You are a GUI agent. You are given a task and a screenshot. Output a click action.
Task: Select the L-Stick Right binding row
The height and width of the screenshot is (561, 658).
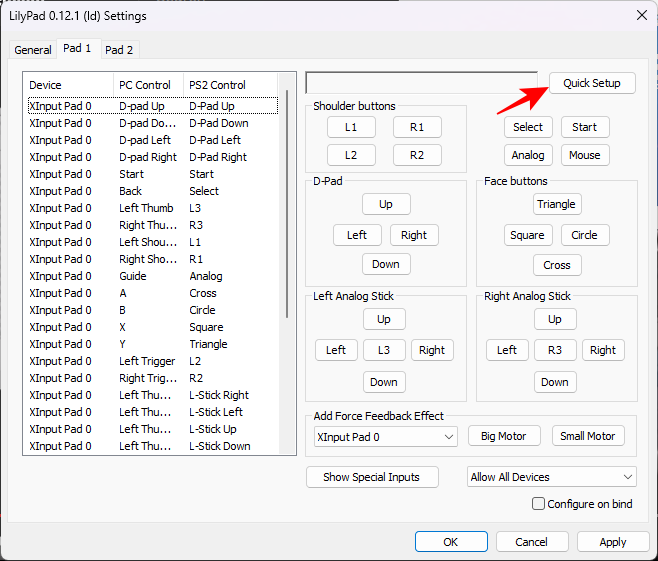click(x=153, y=395)
